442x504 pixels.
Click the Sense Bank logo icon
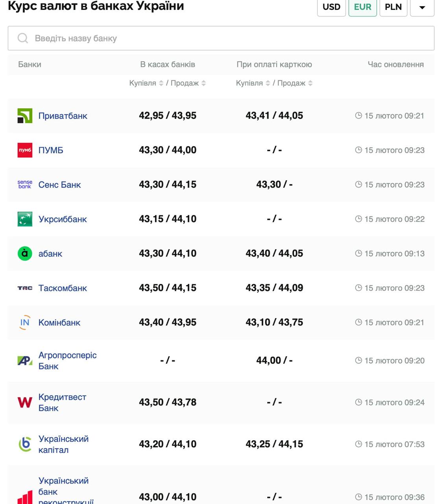(x=25, y=184)
